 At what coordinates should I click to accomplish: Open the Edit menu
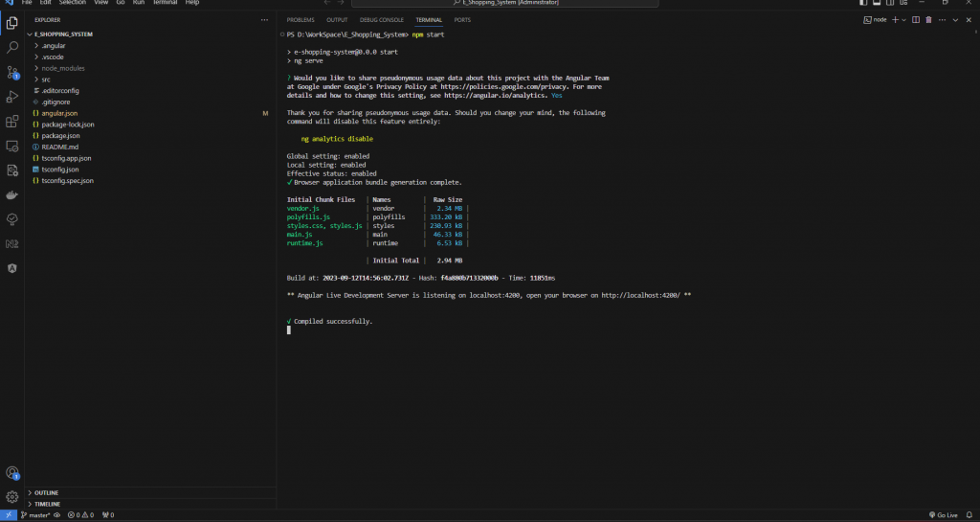pos(46,3)
